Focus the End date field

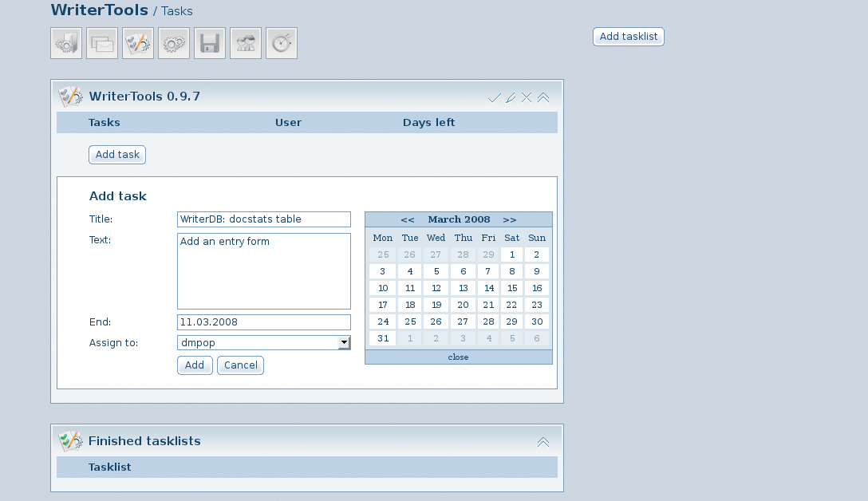click(x=264, y=322)
